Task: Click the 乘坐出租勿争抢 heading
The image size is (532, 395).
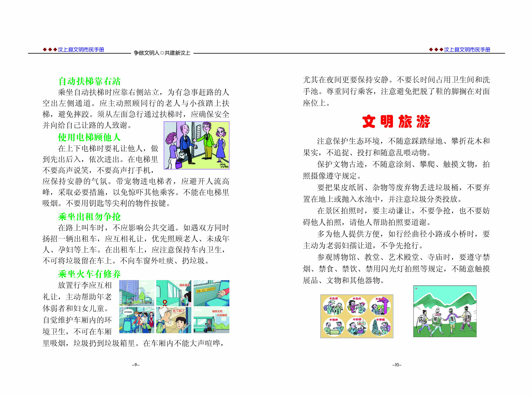Action: tap(89, 217)
